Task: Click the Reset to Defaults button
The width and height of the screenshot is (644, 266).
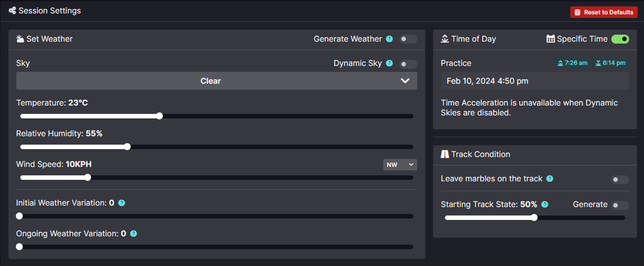Action: [x=604, y=12]
